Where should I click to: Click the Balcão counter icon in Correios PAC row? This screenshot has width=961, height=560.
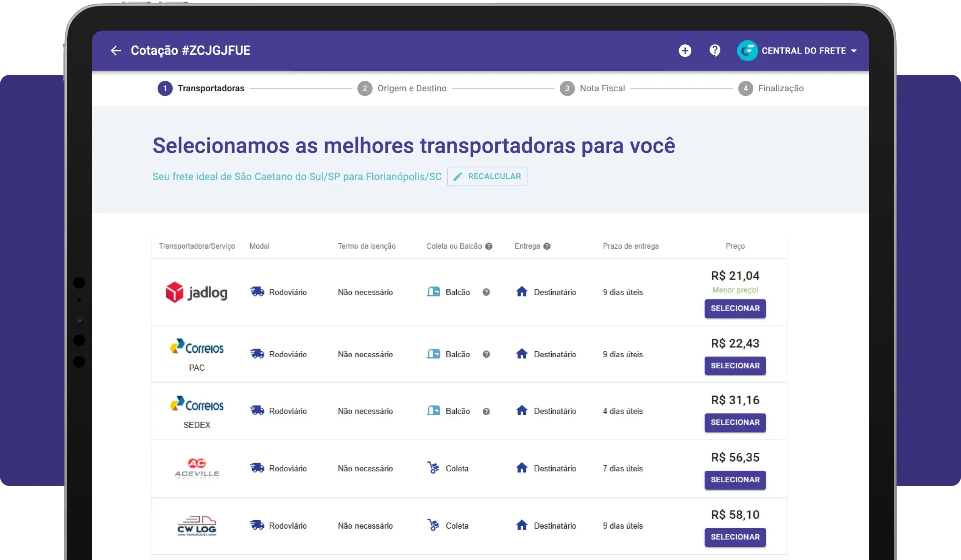(x=433, y=354)
